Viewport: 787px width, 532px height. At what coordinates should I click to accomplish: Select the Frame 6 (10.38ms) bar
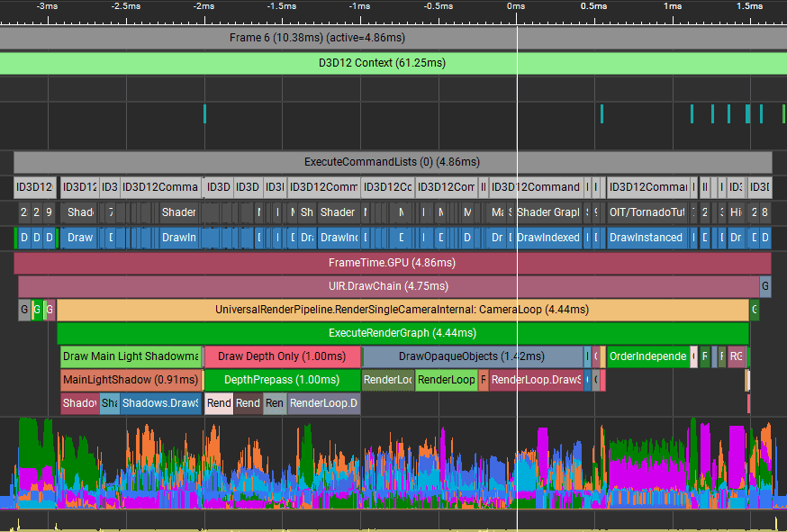316,38
